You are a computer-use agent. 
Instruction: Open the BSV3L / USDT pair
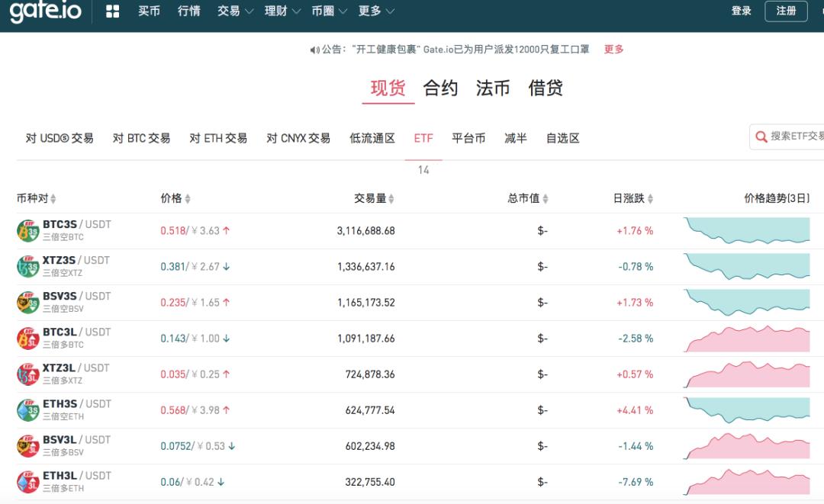[77, 439]
